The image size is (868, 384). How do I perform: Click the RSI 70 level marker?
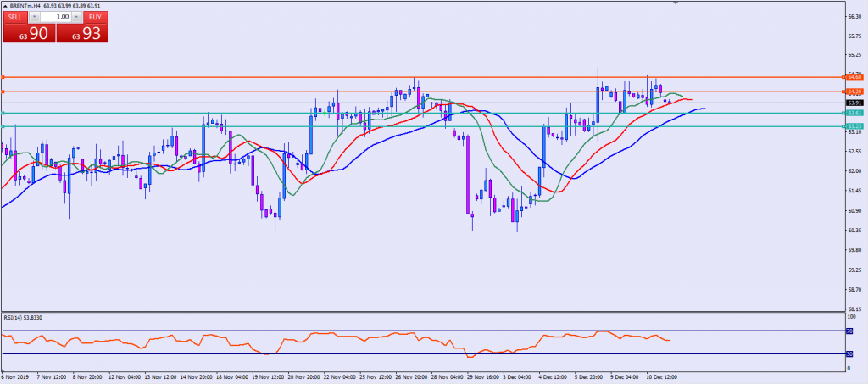coord(849,331)
